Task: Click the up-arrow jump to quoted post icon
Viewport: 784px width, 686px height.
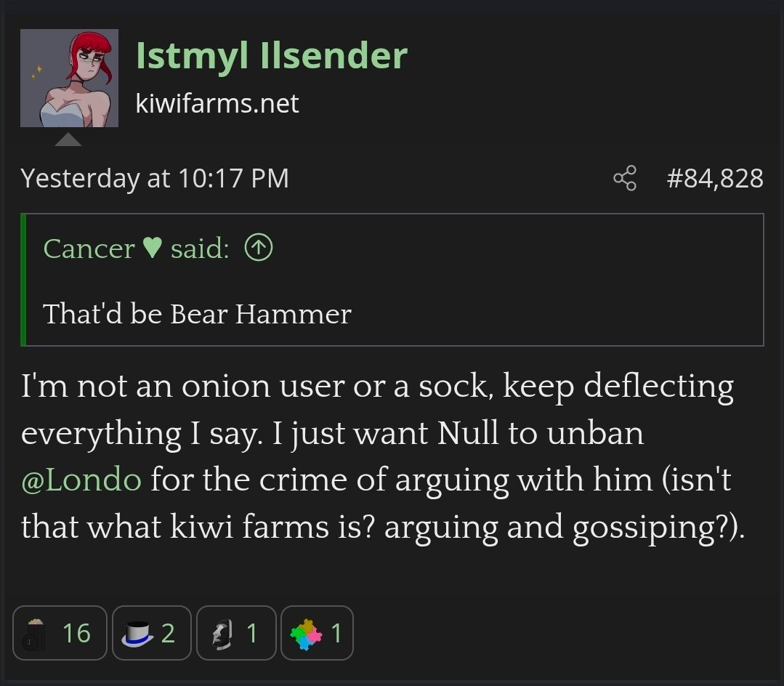Action: point(259,249)
